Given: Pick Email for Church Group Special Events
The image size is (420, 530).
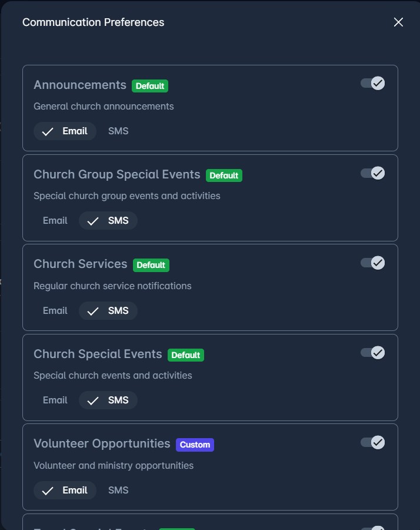Looking at the screenshot, I should pos(55,221).
